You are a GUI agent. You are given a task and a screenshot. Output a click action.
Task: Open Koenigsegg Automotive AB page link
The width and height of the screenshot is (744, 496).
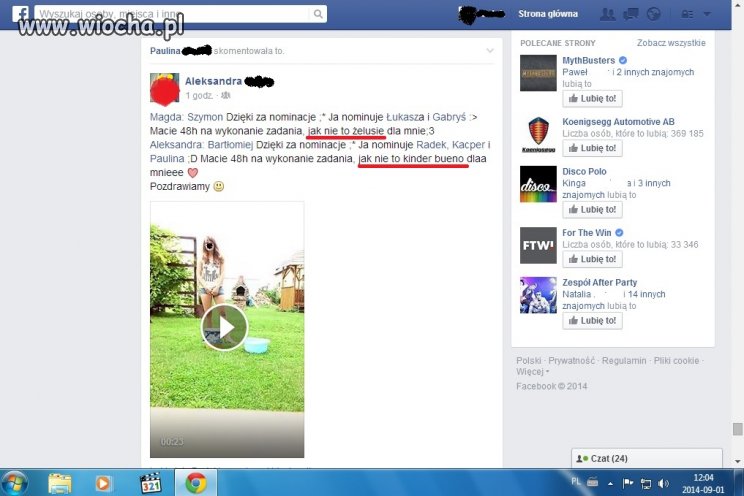click(618, 122)
